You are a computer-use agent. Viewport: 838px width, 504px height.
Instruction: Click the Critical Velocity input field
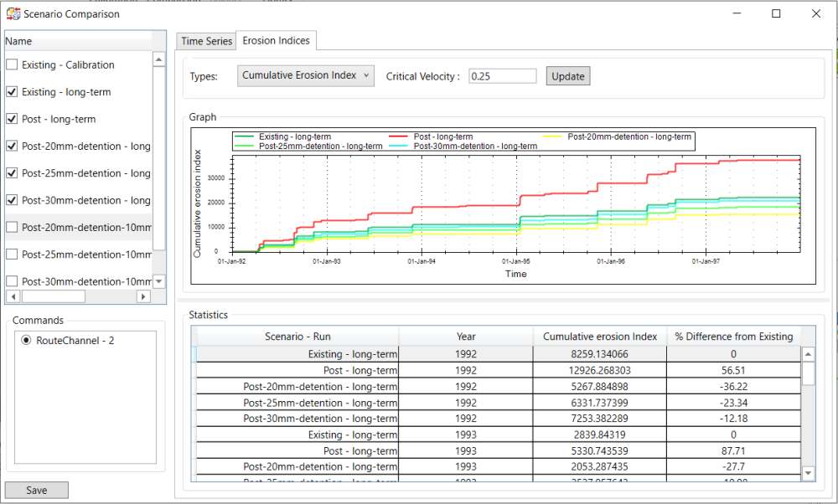502,76
